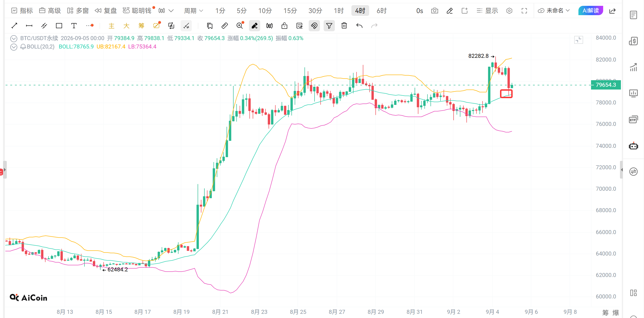644x318 pixels.
Task: Open the 指标 indicators menu
Action: click(x=22, y=11)
